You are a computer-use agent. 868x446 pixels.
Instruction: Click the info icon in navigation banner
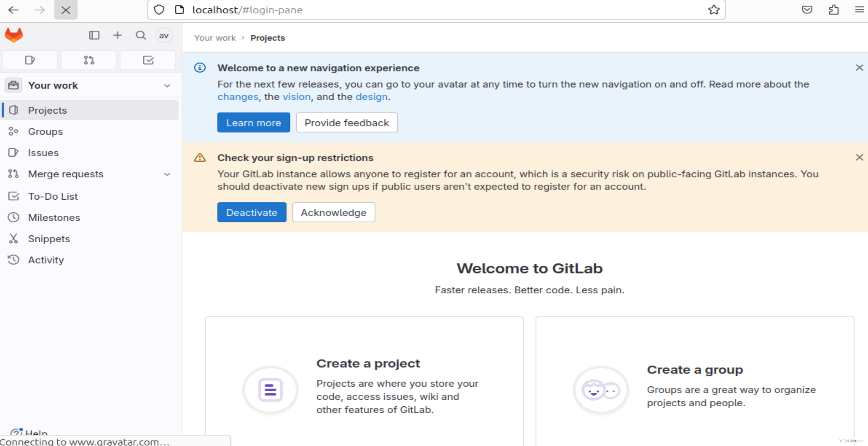click(200, 68)
